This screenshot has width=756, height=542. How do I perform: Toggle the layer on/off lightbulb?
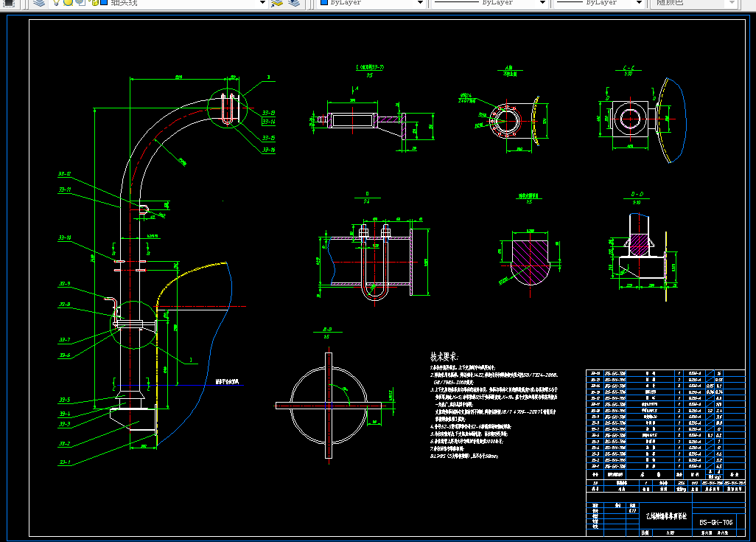[57, 2]
